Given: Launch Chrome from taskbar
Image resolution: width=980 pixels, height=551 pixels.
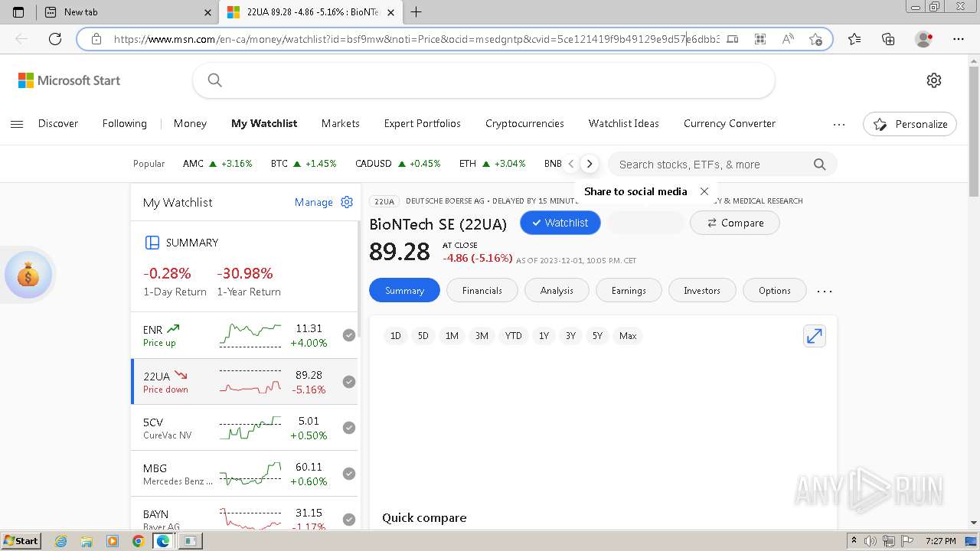Looking at the screenshot, I should (x=138, y=541).
